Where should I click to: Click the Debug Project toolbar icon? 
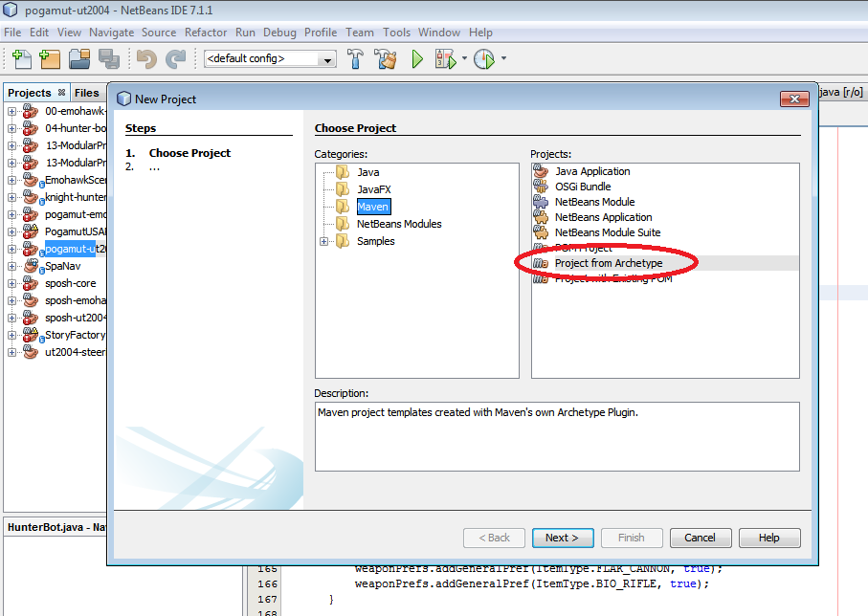point(446,58)
